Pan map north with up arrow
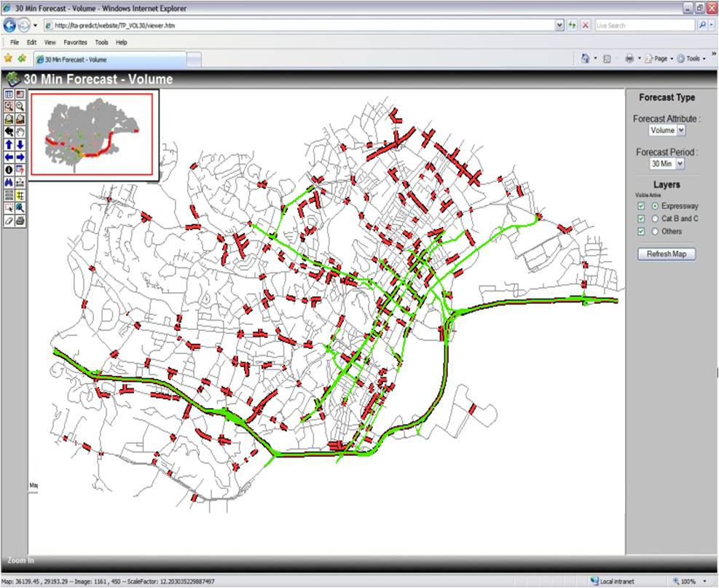Screen dimensions: 719x588 [9, 145]
